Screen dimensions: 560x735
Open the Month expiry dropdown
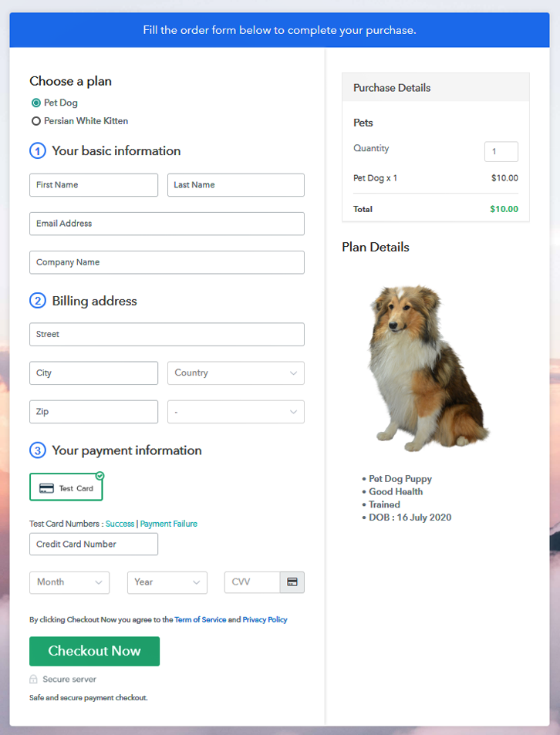[x=69, y=582]
